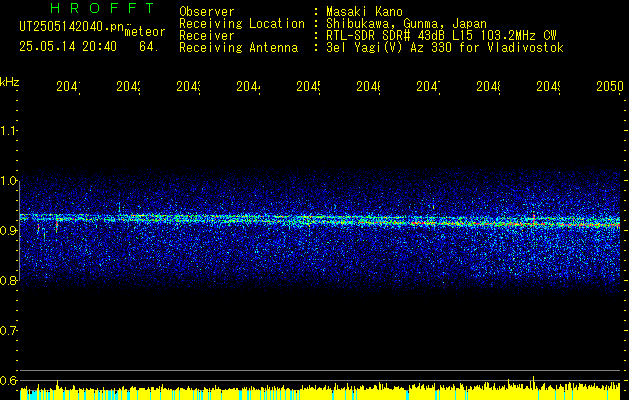
Task: Click the 1.0 frequency axis label
Action: click(8, 181)
